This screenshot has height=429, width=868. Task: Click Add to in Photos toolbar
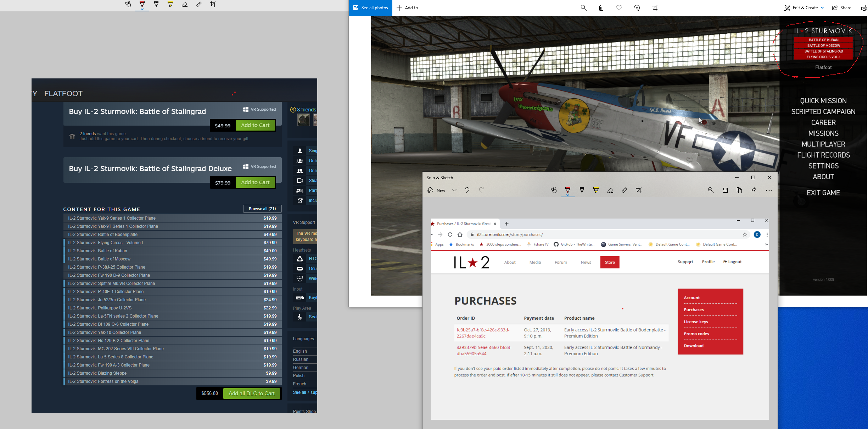click(x=407, y=8)
